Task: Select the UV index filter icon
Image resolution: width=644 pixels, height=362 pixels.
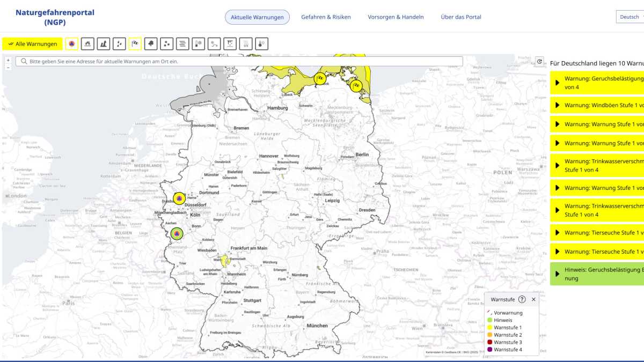Action: 245,43
